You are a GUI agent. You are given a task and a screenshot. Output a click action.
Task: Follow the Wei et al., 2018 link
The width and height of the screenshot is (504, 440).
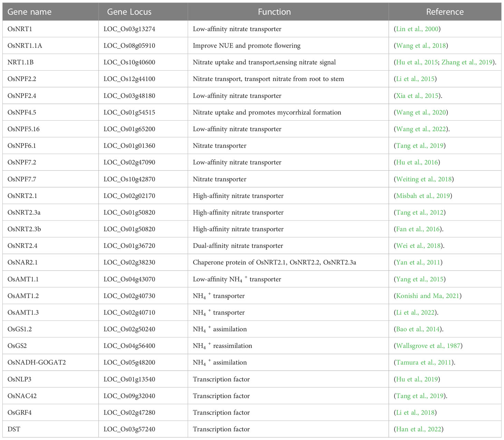coord(418,246)
